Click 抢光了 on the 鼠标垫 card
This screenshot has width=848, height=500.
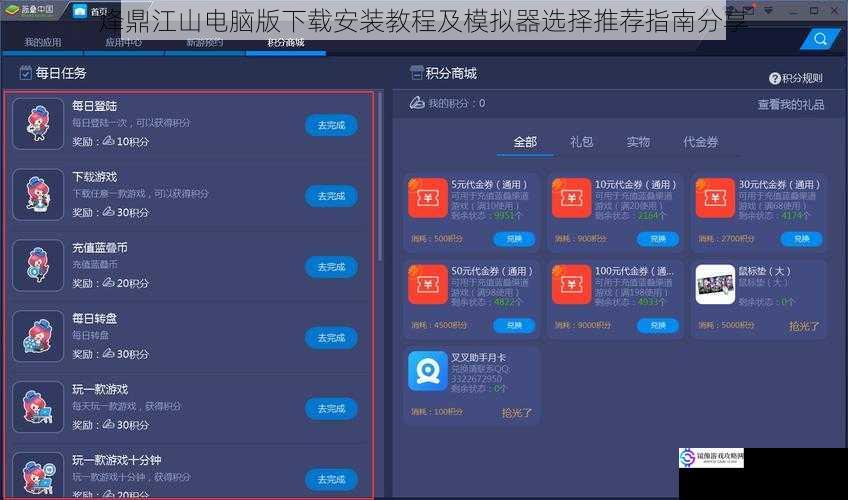tap(804, 326)
